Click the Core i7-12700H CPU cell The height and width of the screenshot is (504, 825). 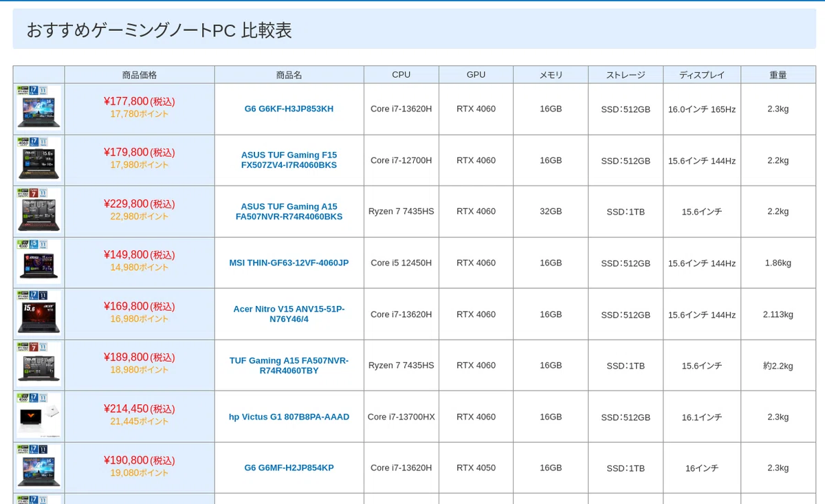pos(401,160)
